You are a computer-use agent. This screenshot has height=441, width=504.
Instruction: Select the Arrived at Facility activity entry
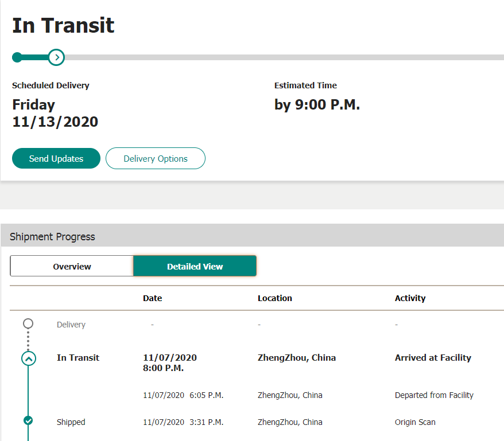coord(433,358)
